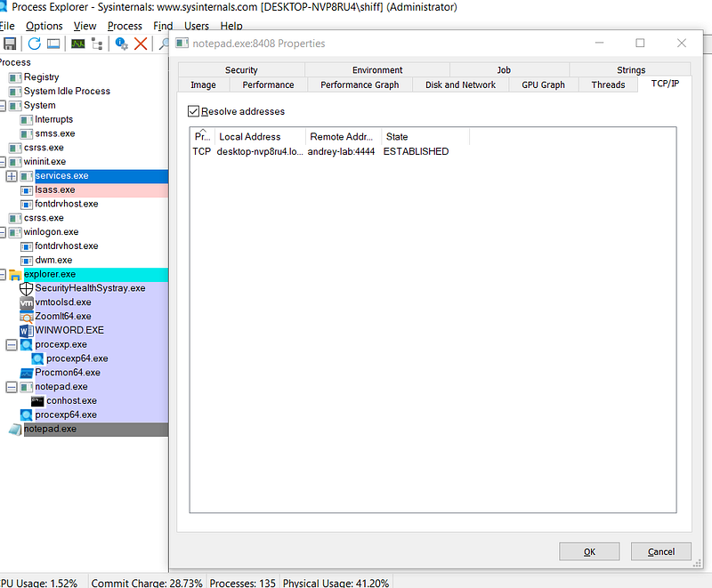
Task: Click the Processes: 135 status entry
Action: [242, 583]
